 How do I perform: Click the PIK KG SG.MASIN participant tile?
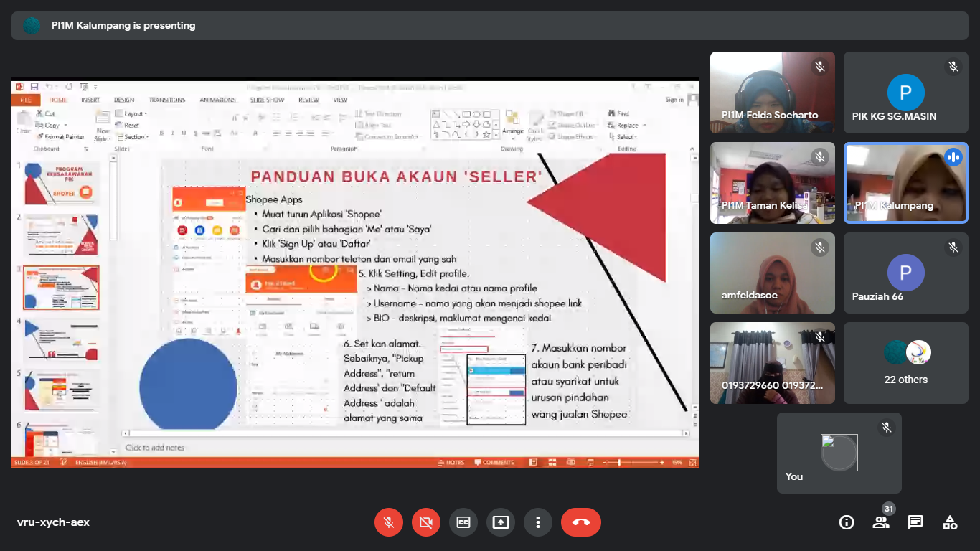[x=905, y=93]
